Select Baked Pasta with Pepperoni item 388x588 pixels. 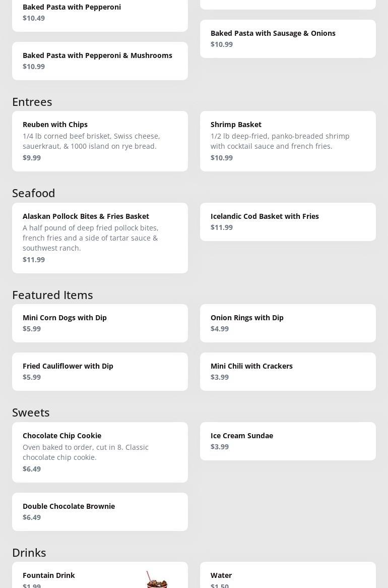[x=100, y=13]
